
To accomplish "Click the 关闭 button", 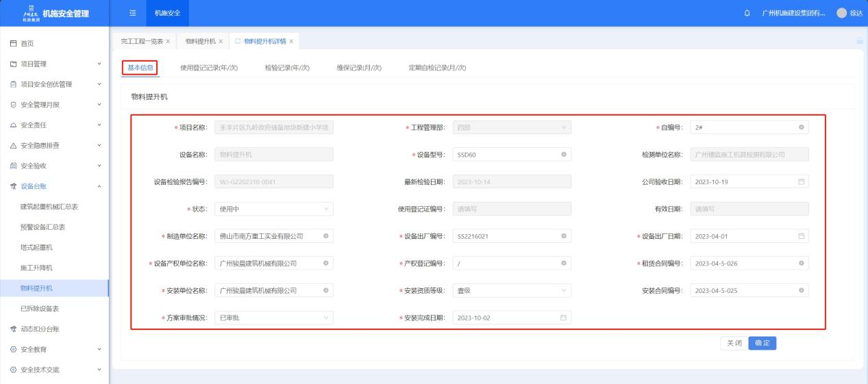I will (734, 343).
